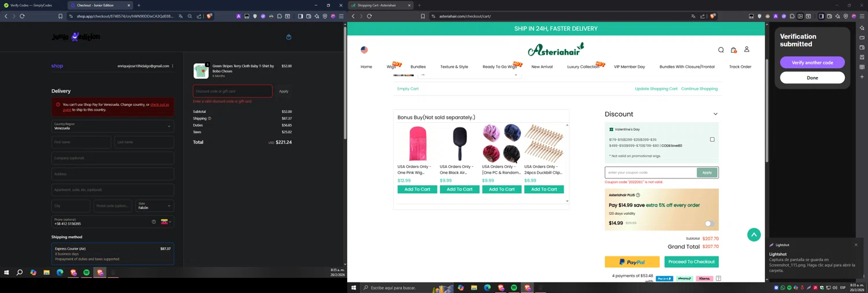Click Verify another code button

click(812, 63)
